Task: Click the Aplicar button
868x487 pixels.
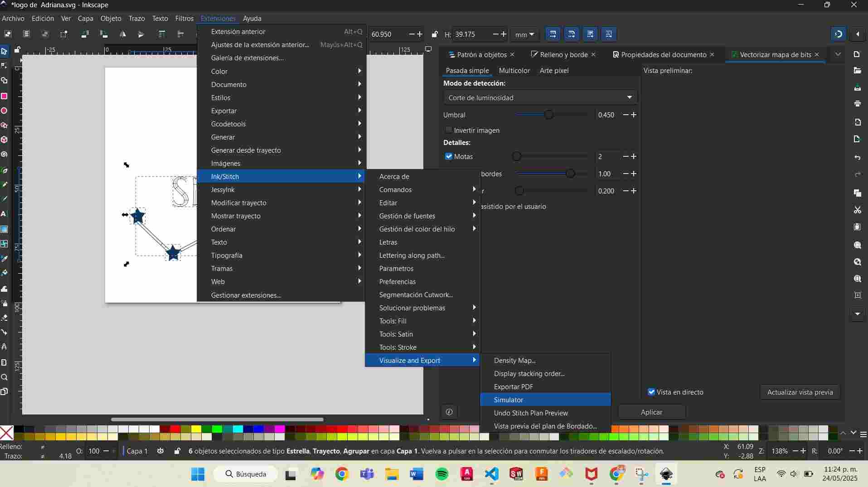Action: coord(651,412)
